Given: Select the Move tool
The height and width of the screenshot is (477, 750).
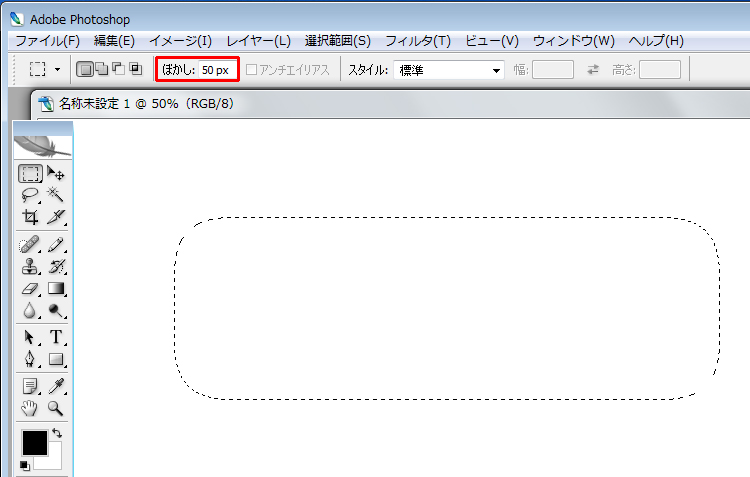Looking at the screenshot, I should [56, 174].
